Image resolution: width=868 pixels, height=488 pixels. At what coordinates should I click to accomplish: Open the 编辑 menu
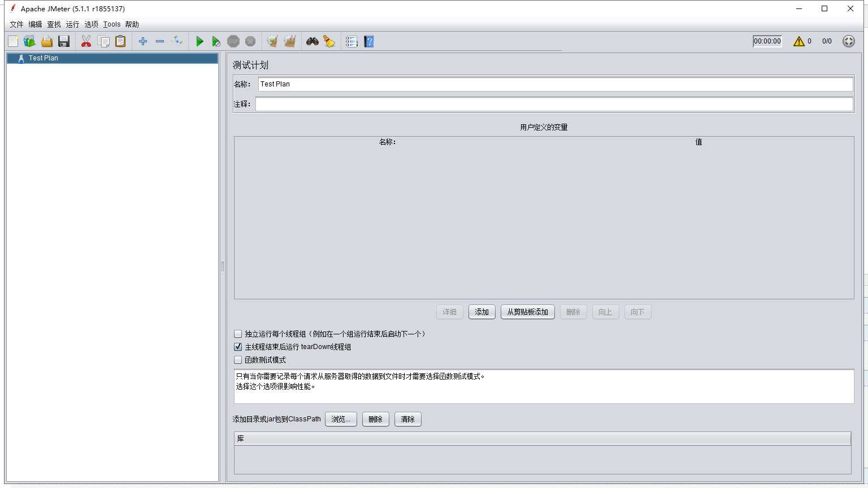click(x=35, y=24)
